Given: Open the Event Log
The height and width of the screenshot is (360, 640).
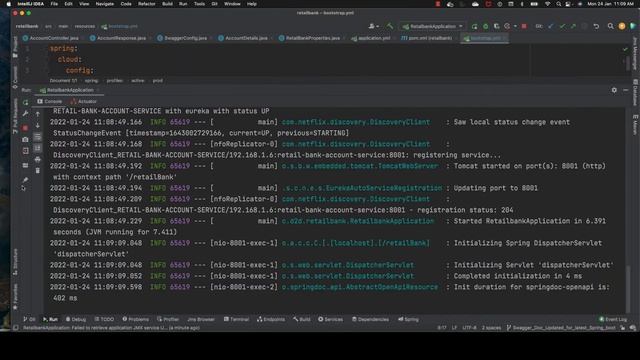Looking at the screenshot, I should [x=613, y=319].
